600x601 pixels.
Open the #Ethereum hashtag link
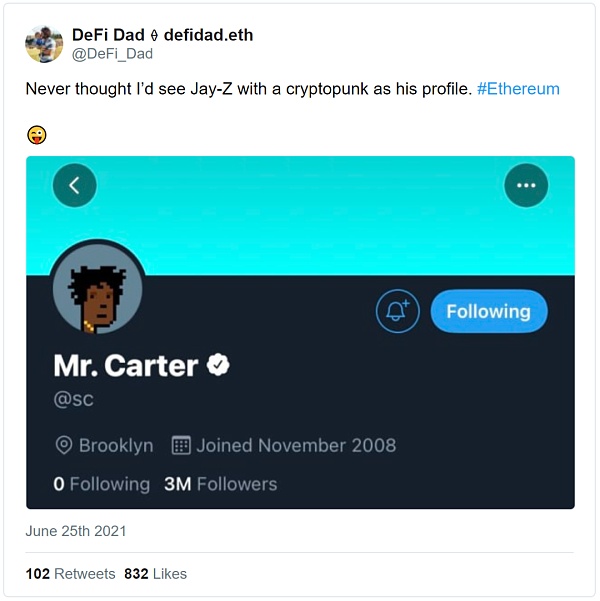[518, 89]
